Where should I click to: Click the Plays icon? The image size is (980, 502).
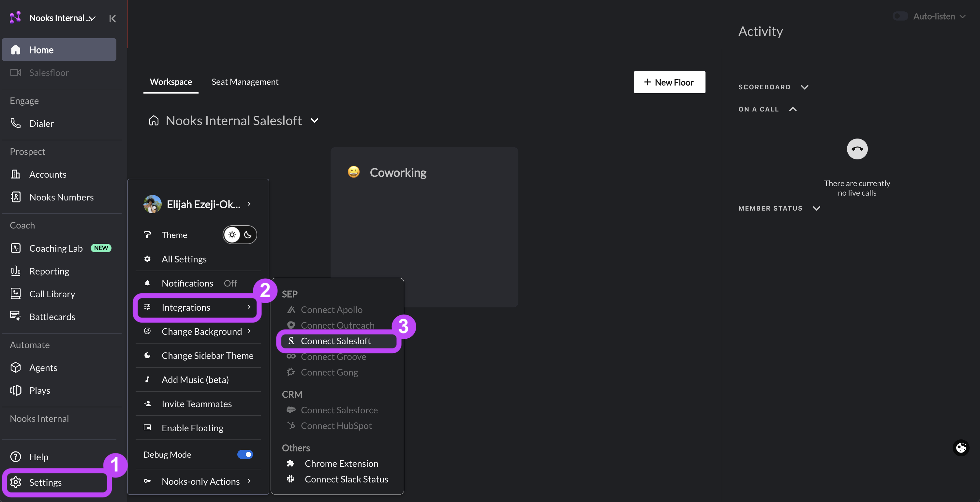pos(16,390)
